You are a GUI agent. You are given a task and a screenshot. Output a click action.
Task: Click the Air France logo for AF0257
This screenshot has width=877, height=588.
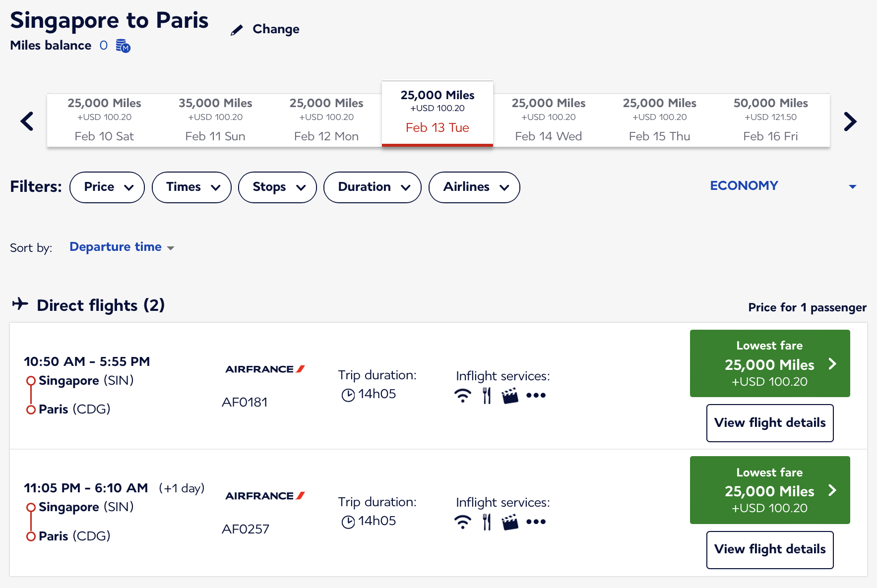(x=265, y=496)
